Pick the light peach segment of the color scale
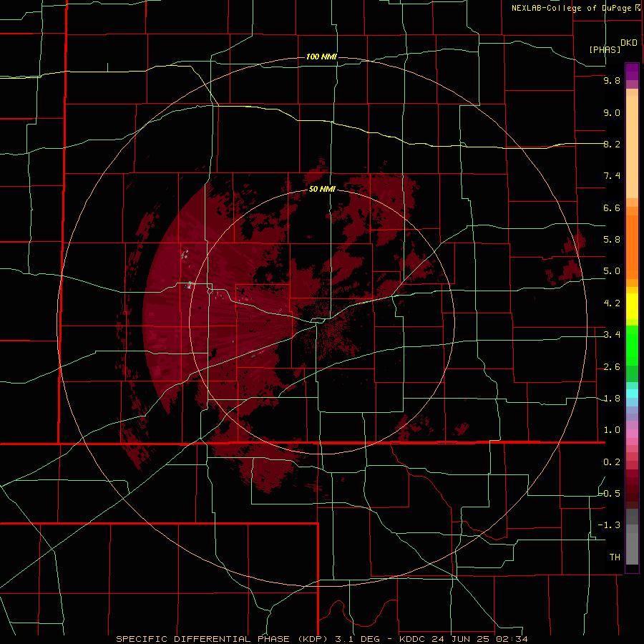The height and width of the screenshot is (644, 644). 632,147
